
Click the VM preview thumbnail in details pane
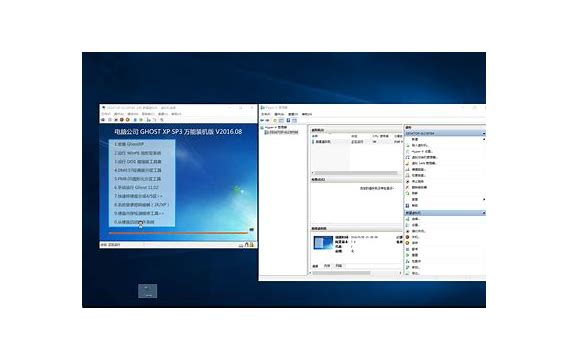pyautogui.click(x=323, y=243)
